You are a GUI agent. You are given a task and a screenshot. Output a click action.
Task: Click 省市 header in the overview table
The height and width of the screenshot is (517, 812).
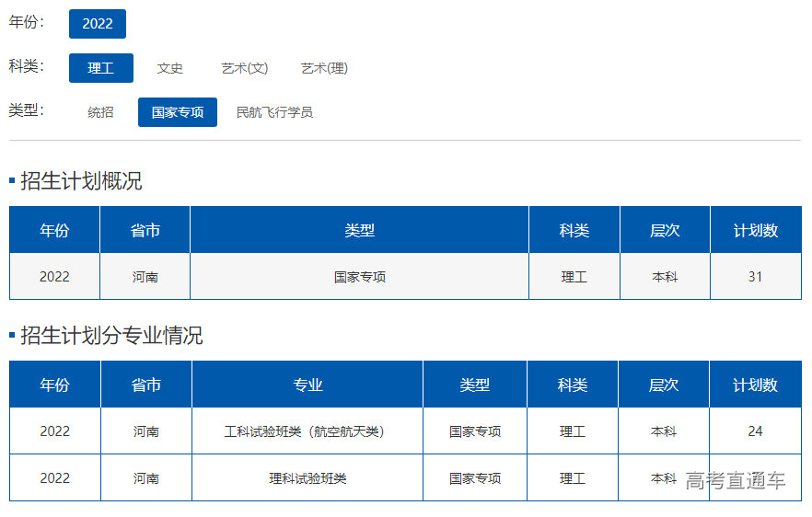[145, 230]
